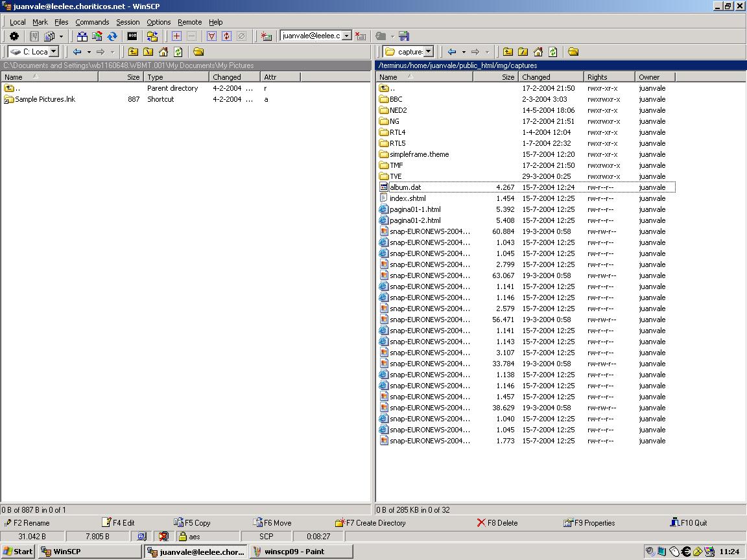Open the Options menu
747x560 pixels.
[158, 22]
